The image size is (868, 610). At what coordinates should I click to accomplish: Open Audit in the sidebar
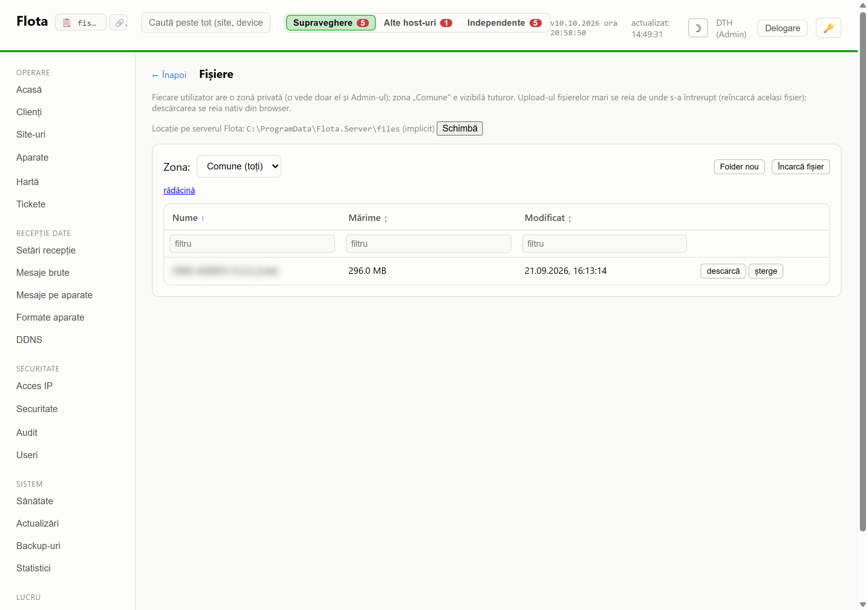pyautogui.click(x=26, y=433)
